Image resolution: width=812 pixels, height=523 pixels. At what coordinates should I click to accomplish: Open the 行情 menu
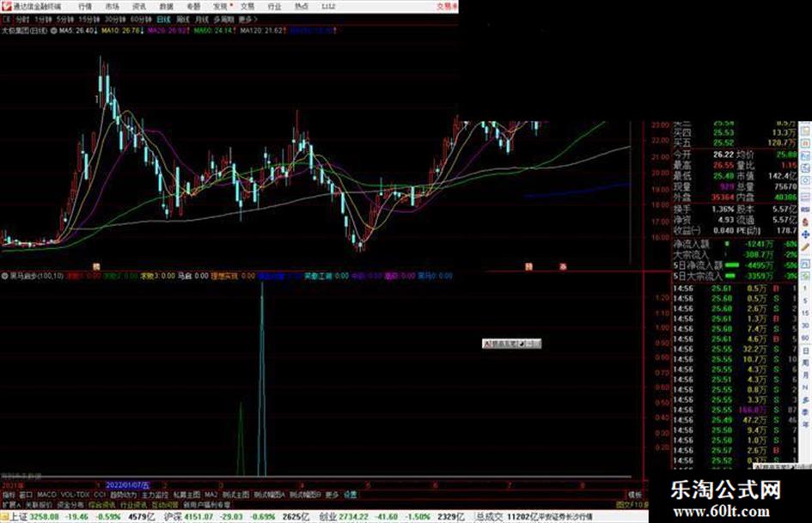(85, 6)
